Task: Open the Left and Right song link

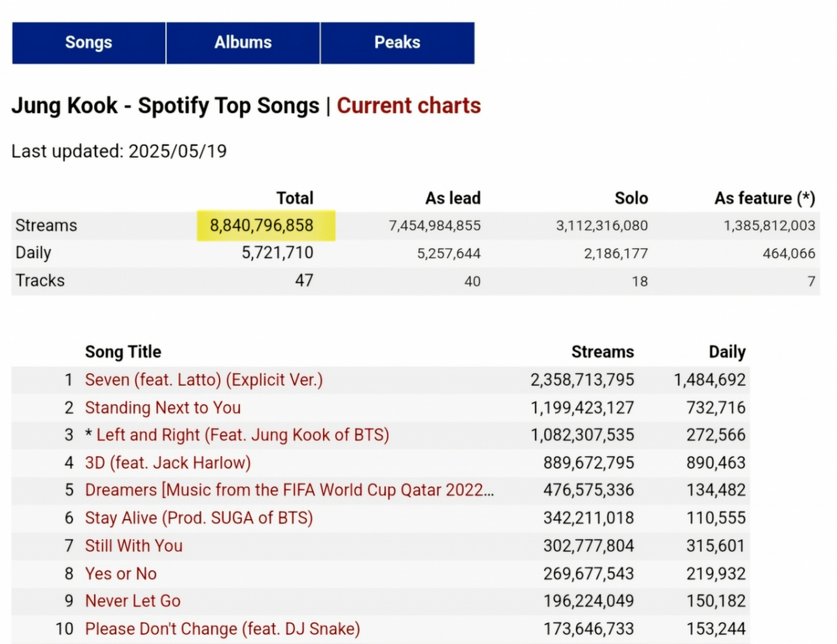Action: tap(242, 435)
